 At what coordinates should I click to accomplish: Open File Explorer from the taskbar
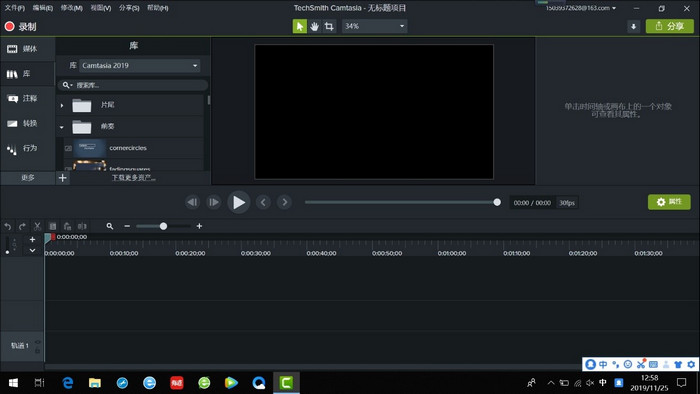[95, 382]
